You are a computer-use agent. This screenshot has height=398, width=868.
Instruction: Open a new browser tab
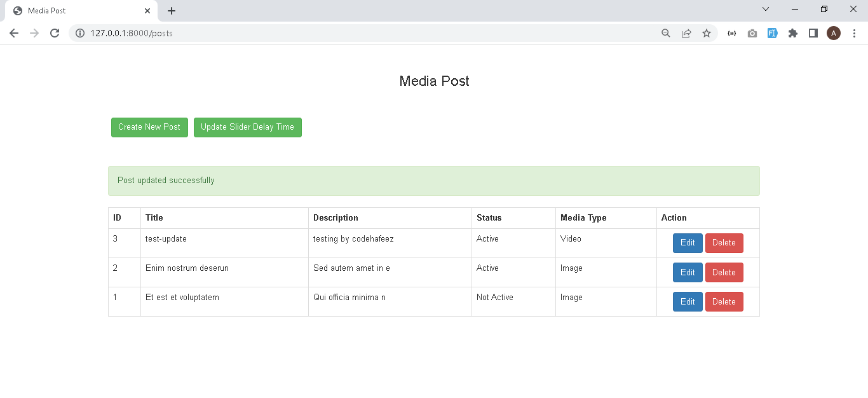click(x=172, y=11)
